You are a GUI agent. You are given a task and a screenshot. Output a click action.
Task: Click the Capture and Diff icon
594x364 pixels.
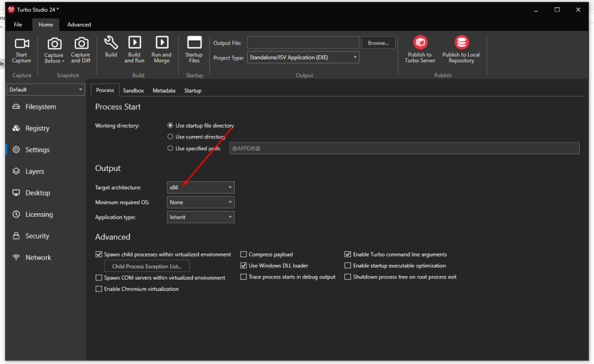[x=81, y=43]
